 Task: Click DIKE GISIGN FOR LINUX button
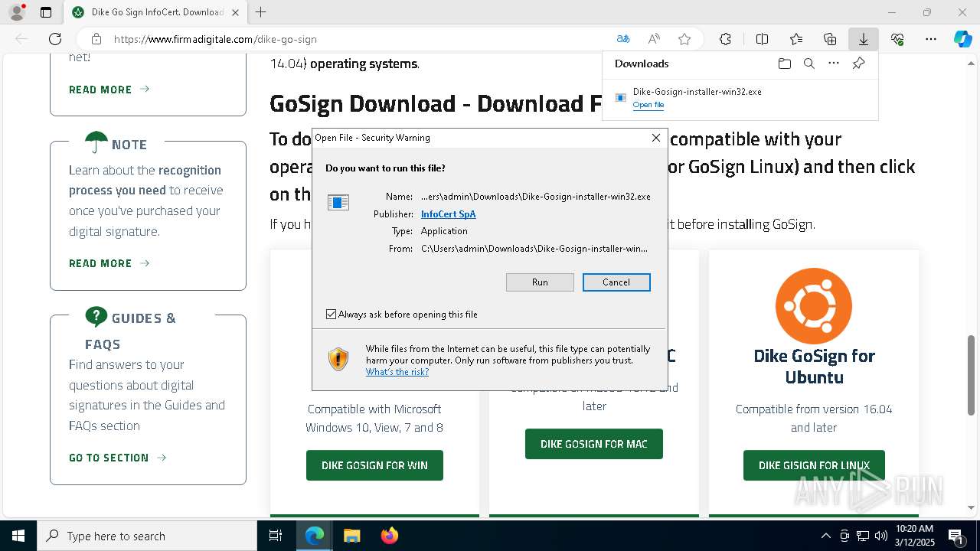[x=814, y=465]
